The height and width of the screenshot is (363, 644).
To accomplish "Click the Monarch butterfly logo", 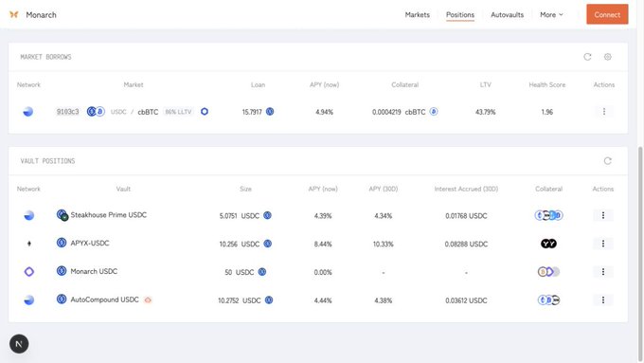I will click(x=14, y=15).
